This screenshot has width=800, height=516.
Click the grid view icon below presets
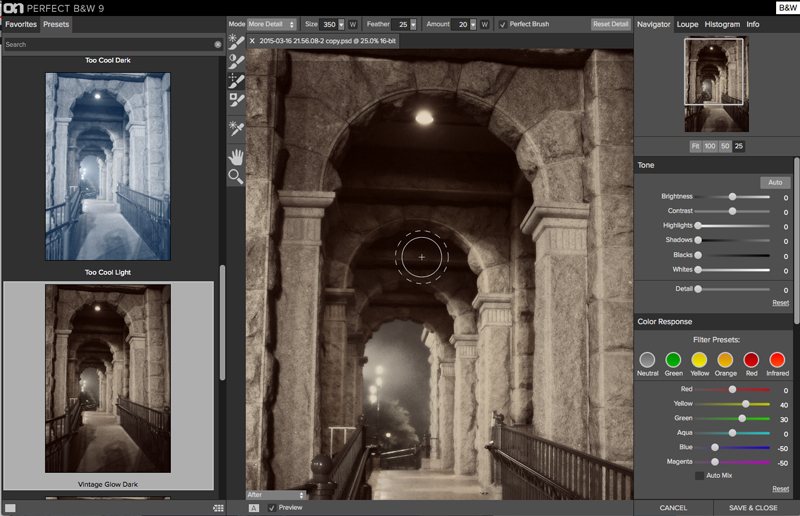coord(218,508)
